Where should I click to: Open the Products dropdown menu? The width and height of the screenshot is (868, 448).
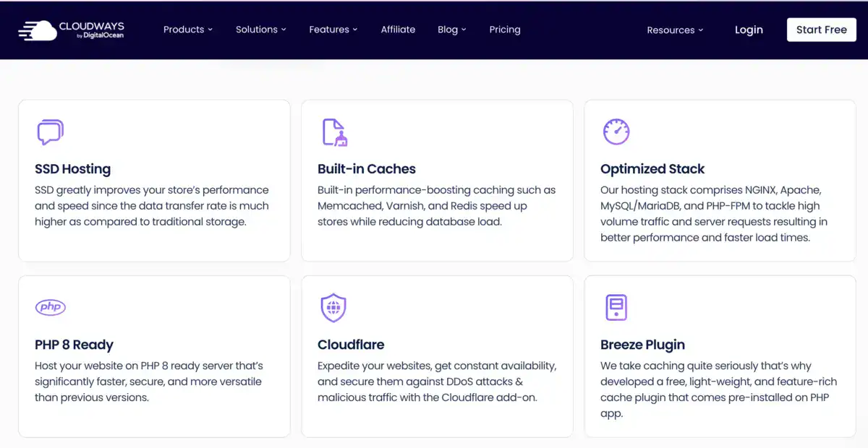coord(188,30)
